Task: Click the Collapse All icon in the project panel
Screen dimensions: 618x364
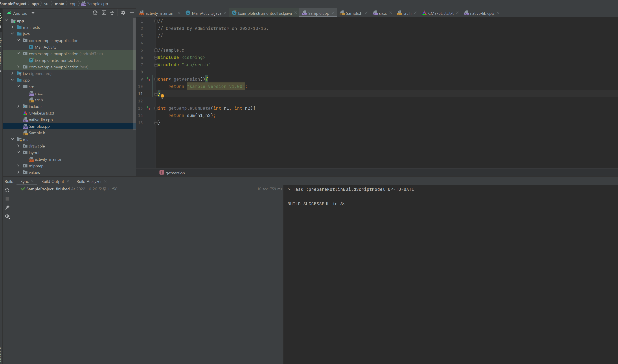Action: click(112, 13)
